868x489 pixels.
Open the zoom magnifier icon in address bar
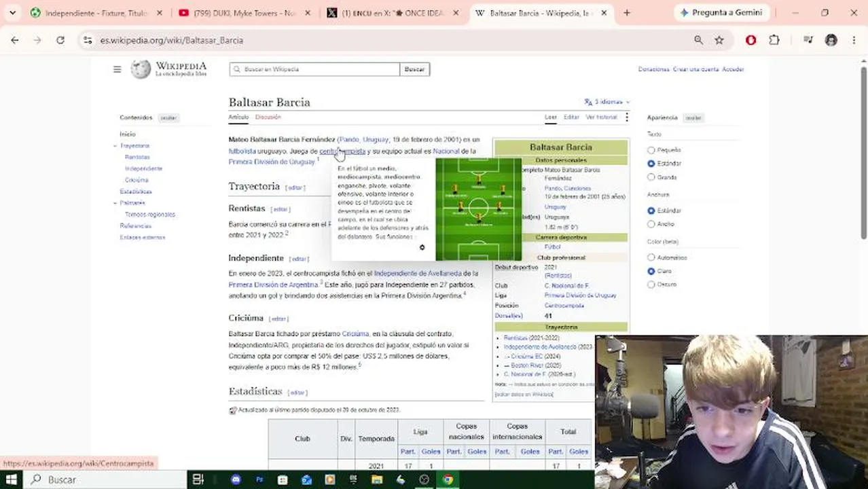click(698, 40)
